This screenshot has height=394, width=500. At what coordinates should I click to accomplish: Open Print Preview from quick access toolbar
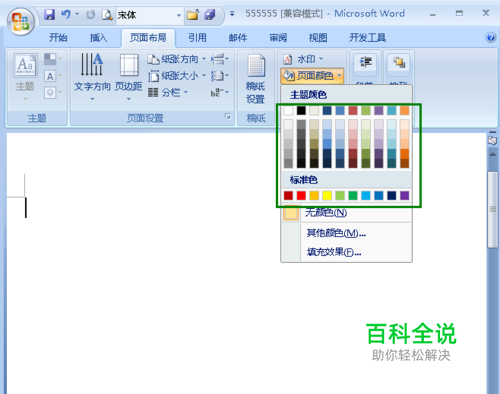(x=107, y=15)
